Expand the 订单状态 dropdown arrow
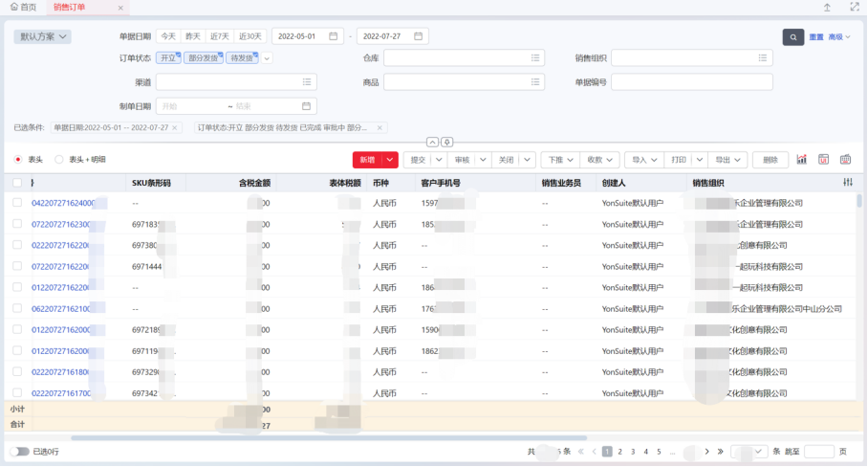 click(x=267, y=58)
